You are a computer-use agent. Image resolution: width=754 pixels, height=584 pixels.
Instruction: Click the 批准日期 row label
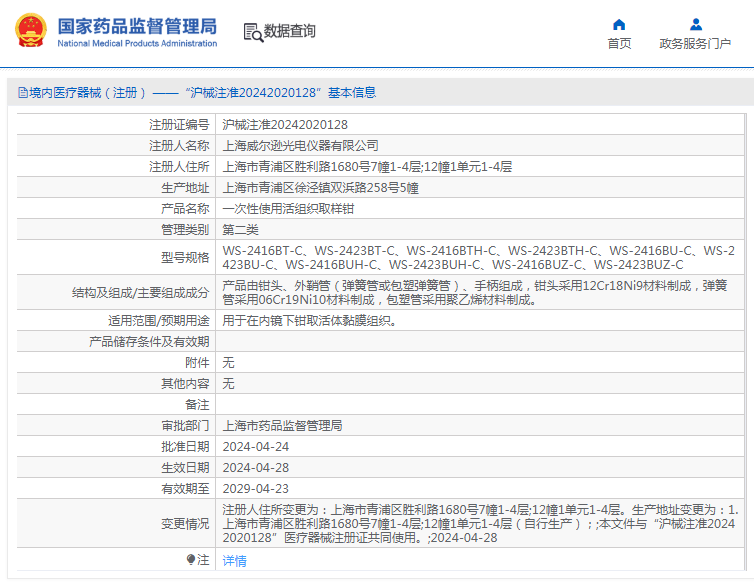(x=185, y=446)
